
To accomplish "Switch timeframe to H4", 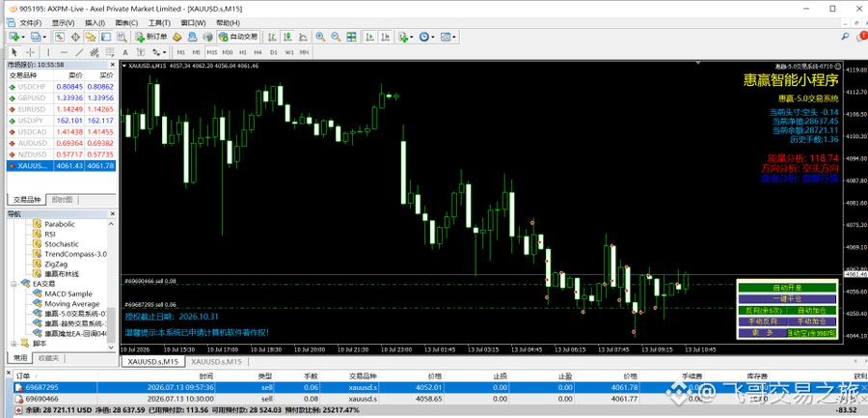I will pos(258,52).
